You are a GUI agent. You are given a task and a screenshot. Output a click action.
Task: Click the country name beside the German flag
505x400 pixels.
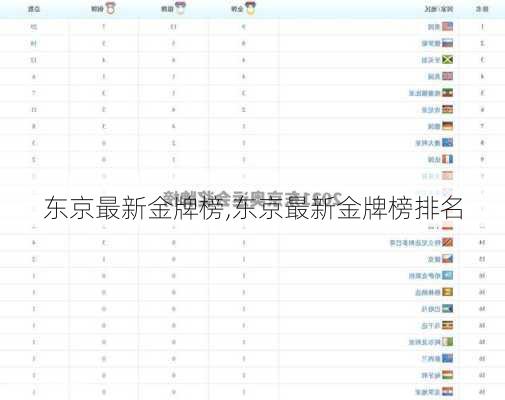[434, 126]
